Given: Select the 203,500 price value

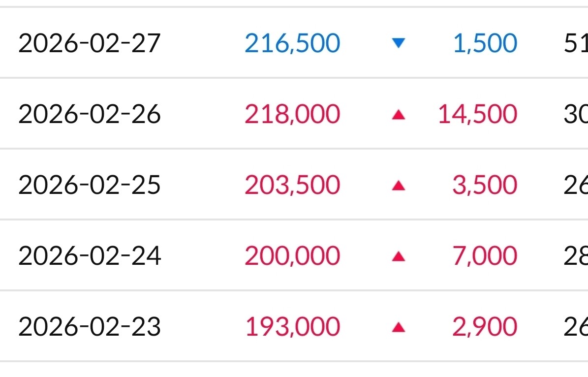Looking at the screenshot, I should pyautogui.click(x=292, y=185).
